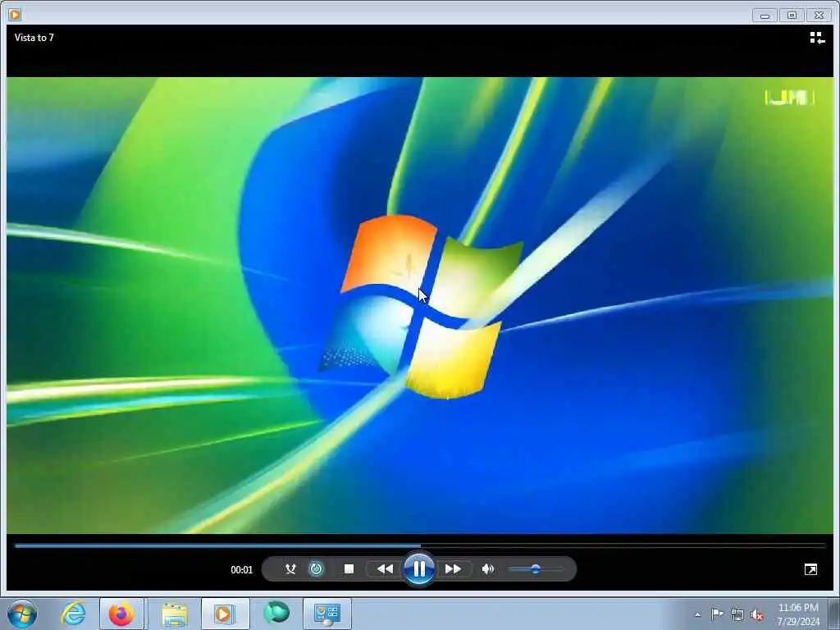840x630 pixels.
Task: Open Windows Explorer from taskbar
Action: [x=175, y=614]
